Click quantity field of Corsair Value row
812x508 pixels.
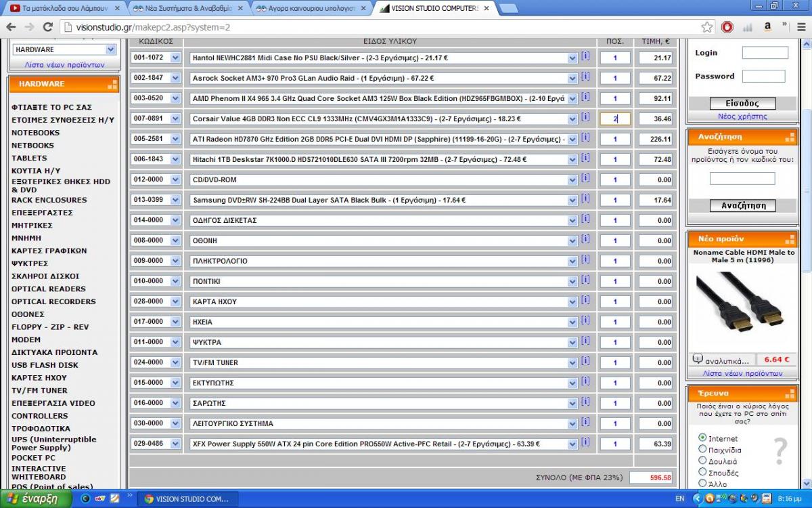point(615,119)
